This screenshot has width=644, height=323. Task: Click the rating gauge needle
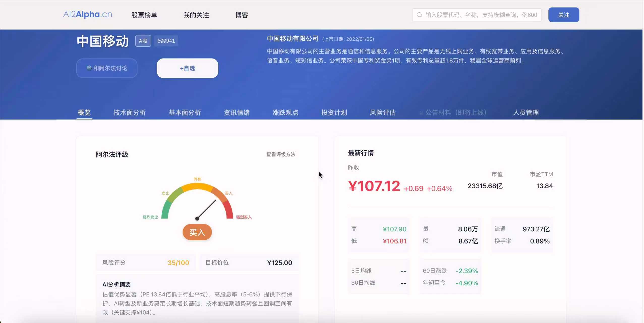coord(207,209)
